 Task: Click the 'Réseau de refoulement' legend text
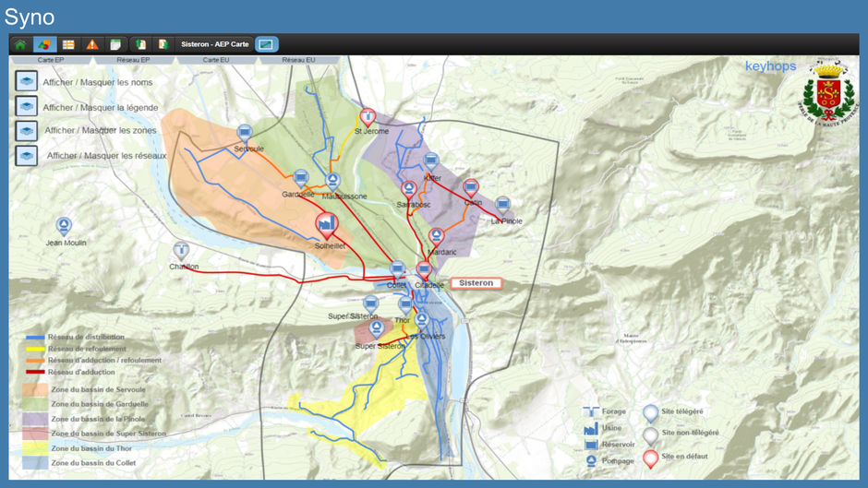coord(87,349)
